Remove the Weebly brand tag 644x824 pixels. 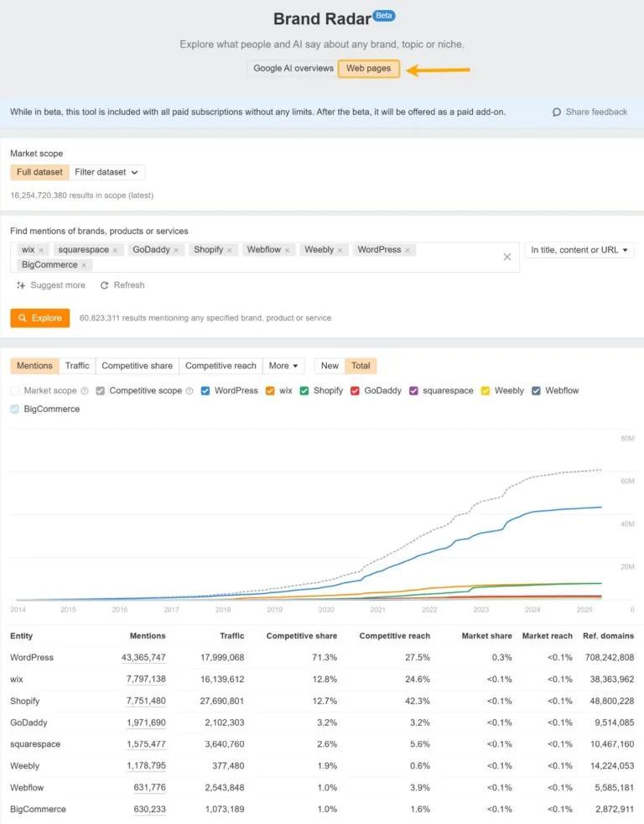340,250
